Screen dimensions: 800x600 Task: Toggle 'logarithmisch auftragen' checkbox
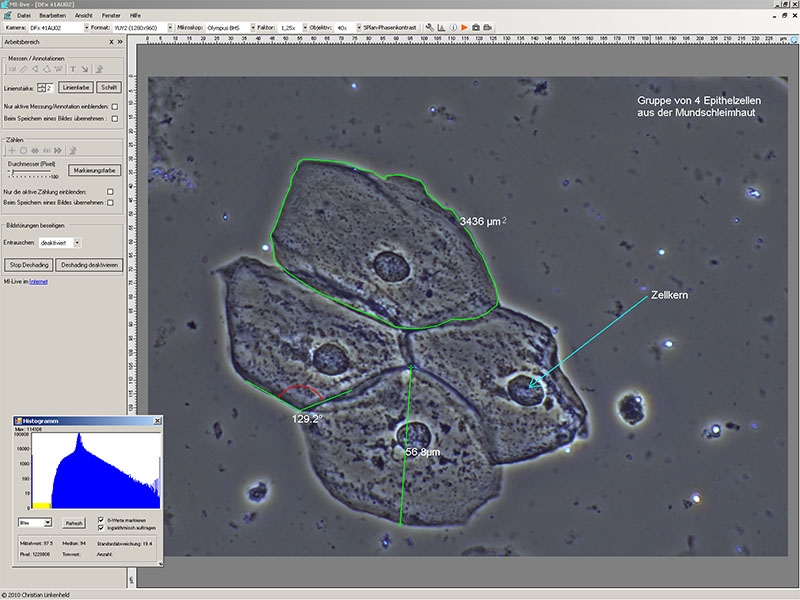(x=103, y=527)
